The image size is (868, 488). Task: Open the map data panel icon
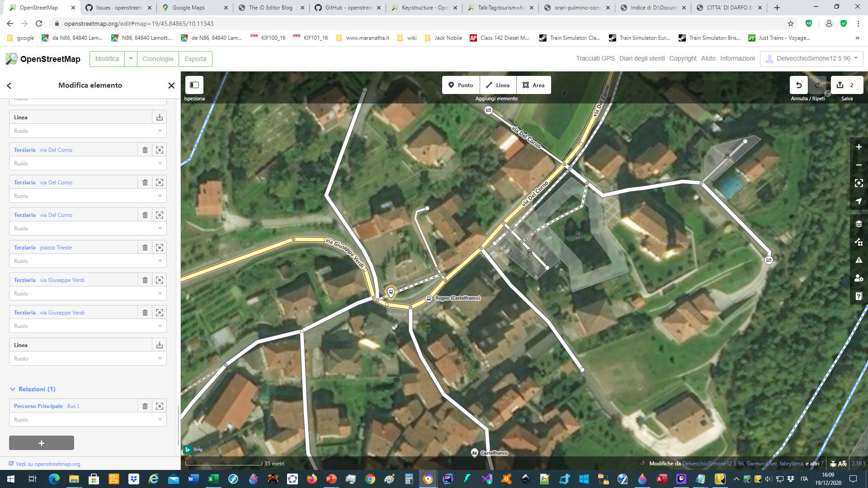pos(859,242)
